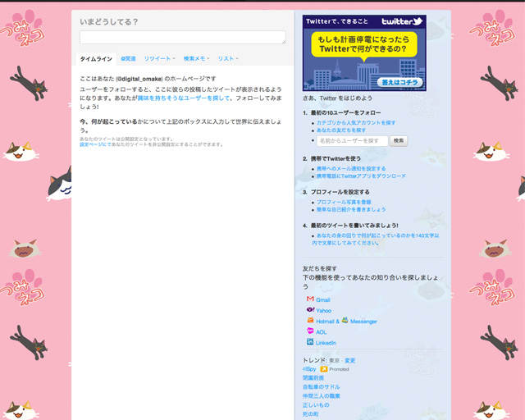Click the Hotmail envelope icon
Viewport: 525px width, 420px height.
coord(310,320)
